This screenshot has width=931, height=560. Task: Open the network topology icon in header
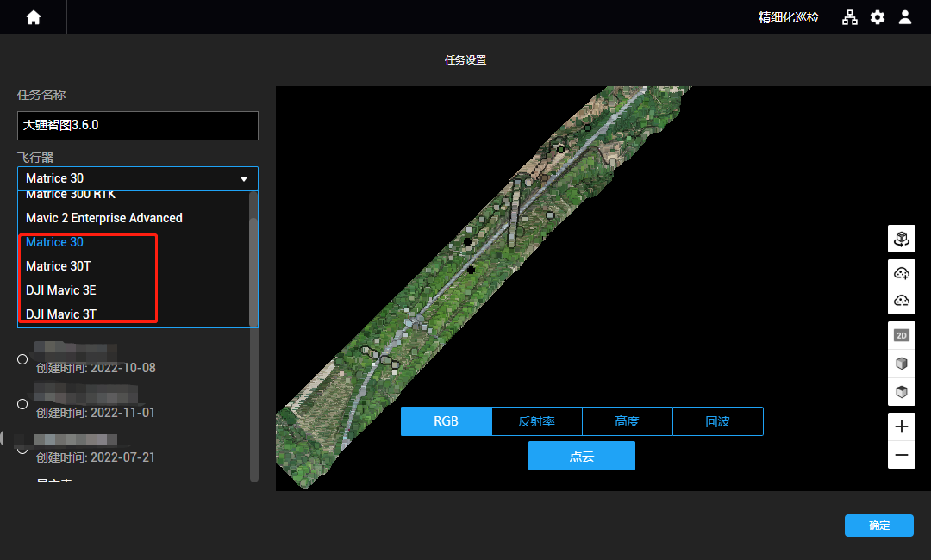coord(850,17)
